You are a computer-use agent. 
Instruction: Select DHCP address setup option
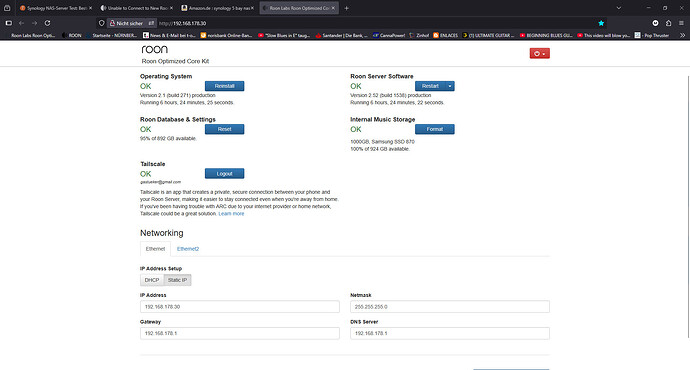(152, 280)
